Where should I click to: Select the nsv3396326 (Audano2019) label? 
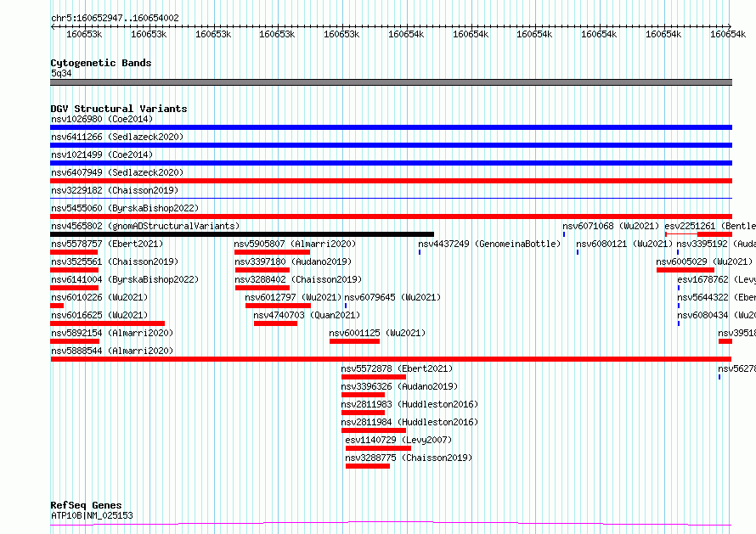[x=399, y=386]
